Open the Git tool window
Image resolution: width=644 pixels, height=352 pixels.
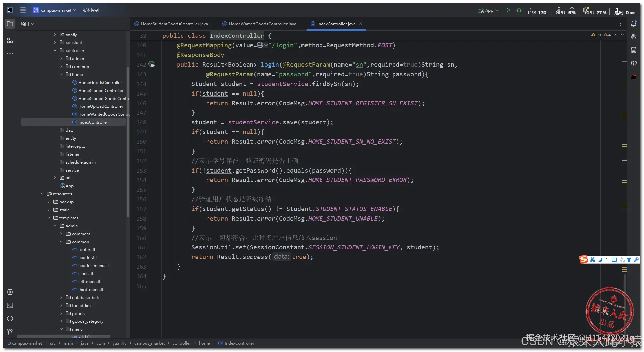(10, 332)
